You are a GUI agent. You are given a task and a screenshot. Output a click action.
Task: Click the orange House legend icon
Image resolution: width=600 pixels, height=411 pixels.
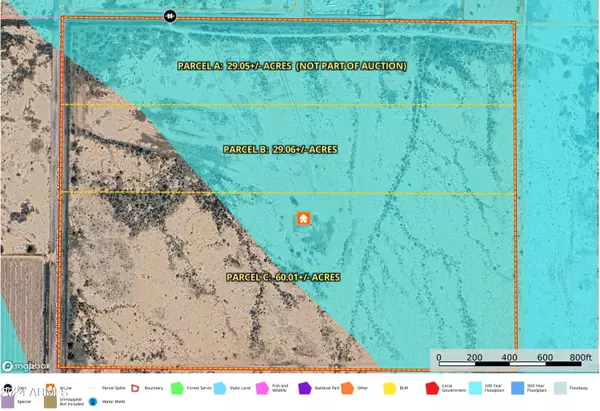[x=49, y=386]
